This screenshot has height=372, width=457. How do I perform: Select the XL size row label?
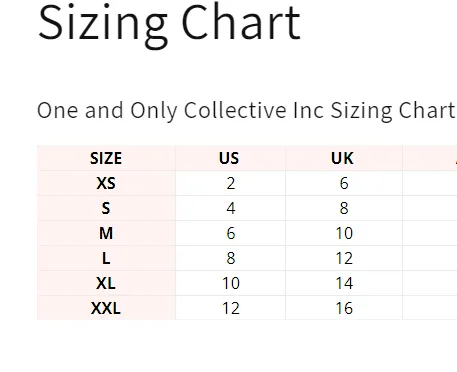pyautogui.click(x=106, y=283)
